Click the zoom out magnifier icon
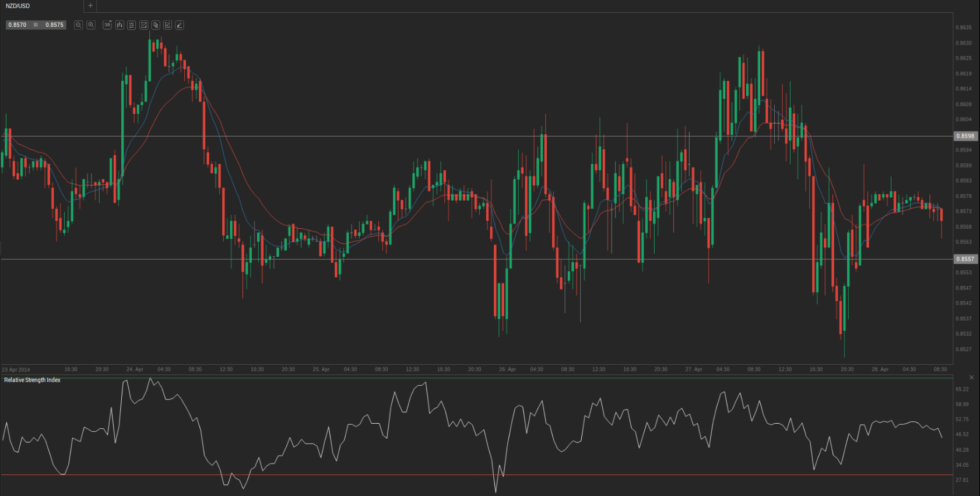 click(79, 25)
